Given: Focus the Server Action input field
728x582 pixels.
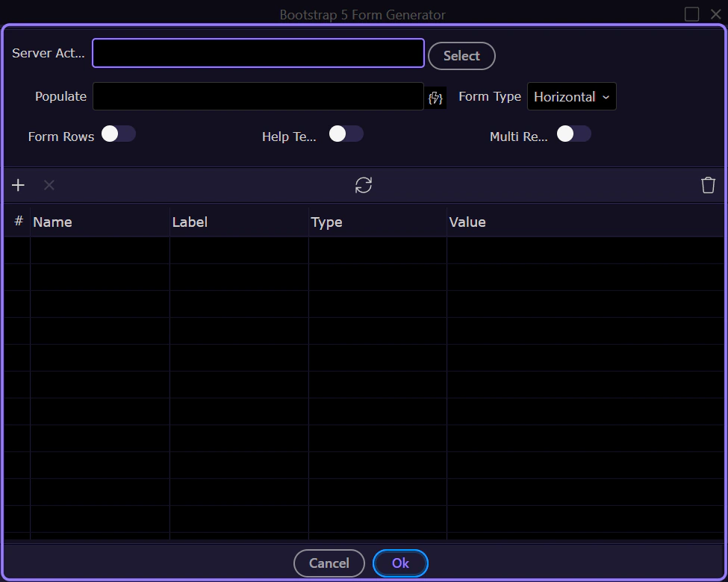Looking at the screenshot, I should [x=258, y=53].
